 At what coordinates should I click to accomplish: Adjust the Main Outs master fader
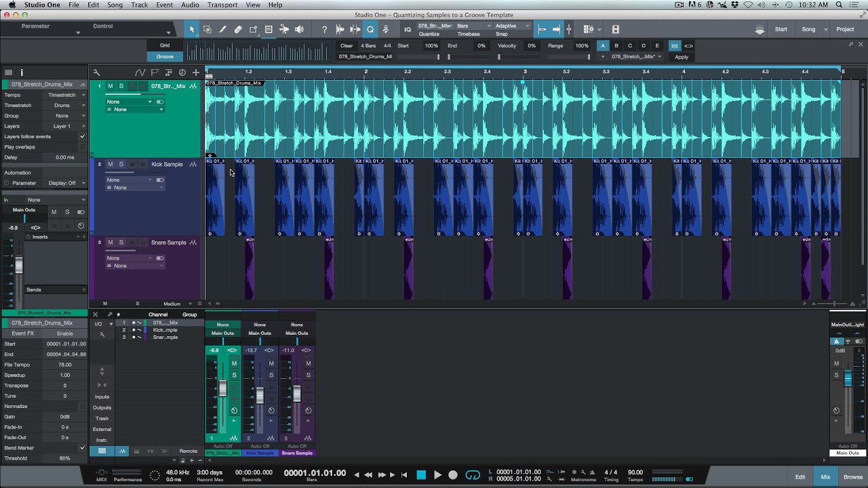click(x=848, y=378)
